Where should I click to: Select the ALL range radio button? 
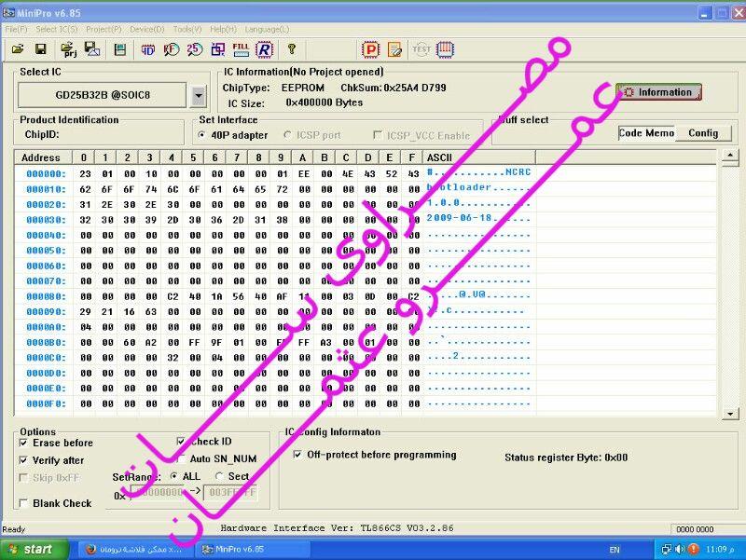coord(174,476)
